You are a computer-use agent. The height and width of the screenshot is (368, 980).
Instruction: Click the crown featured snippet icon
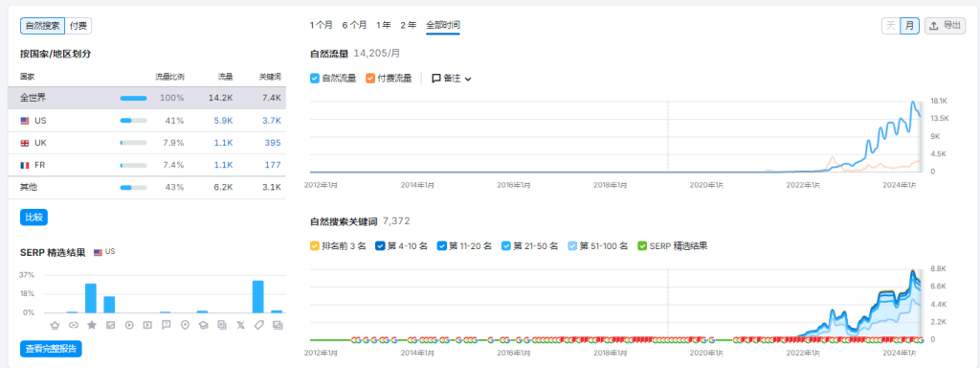click(55, 325)
